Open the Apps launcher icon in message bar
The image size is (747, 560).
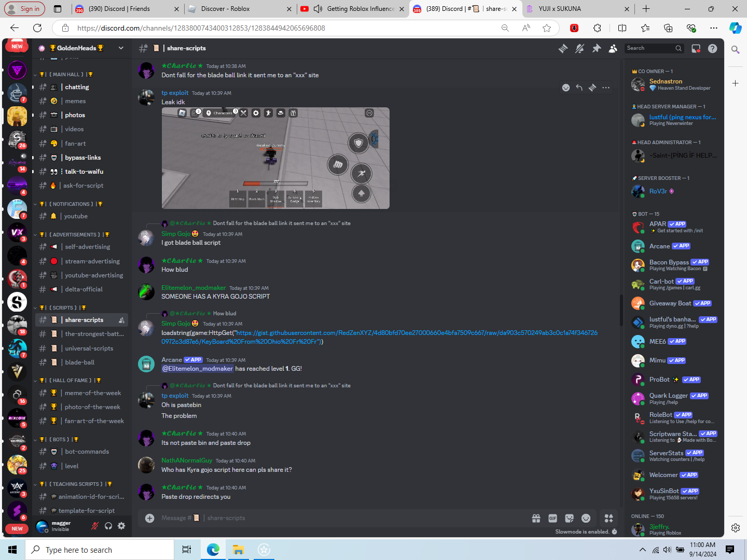[609, 518]
